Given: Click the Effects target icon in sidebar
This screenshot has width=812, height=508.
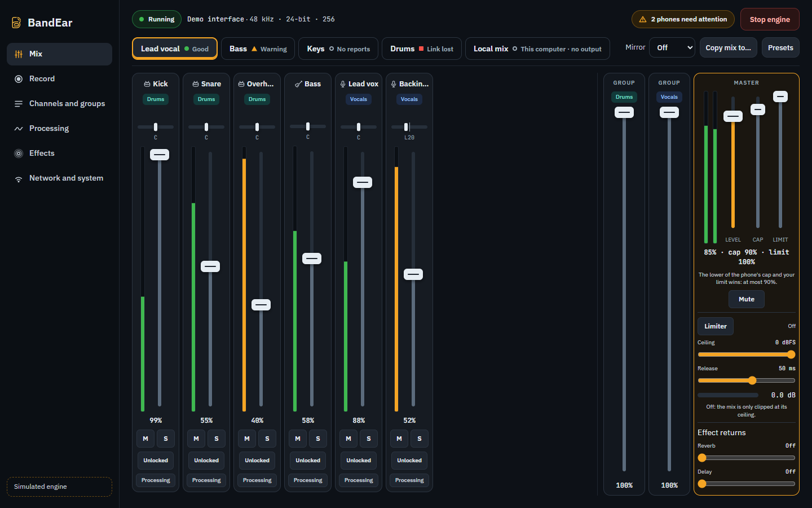Looking at the screenshot, I should tap(19, 154).
